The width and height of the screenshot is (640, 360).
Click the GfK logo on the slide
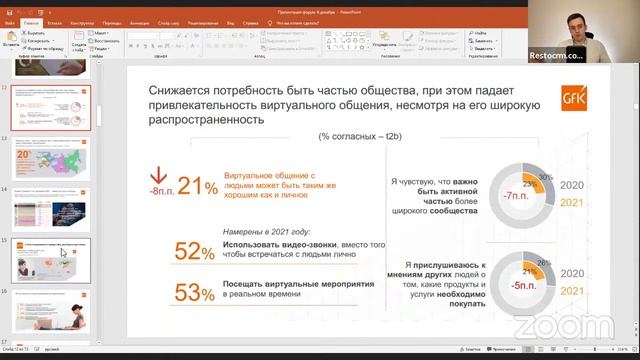[x=574, y=98]
